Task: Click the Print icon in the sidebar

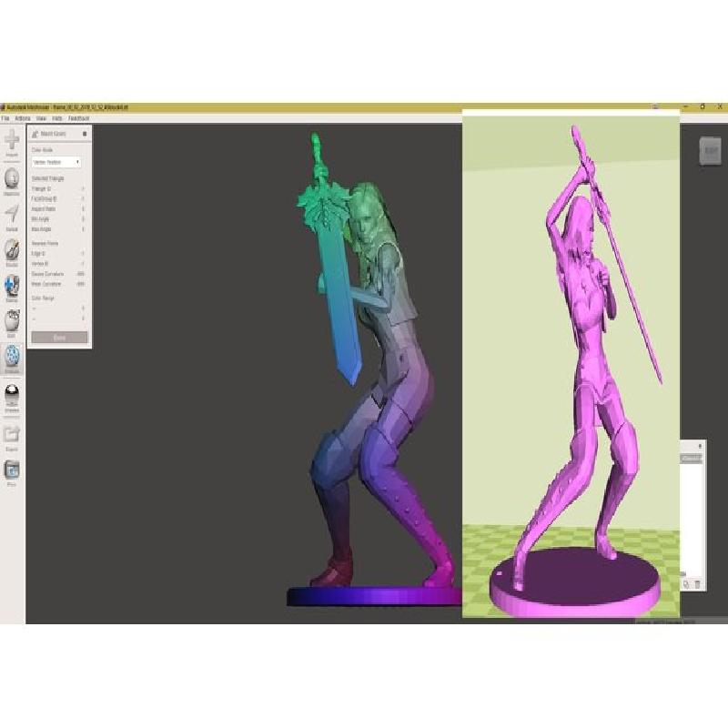Action: [x=12, y=471]
